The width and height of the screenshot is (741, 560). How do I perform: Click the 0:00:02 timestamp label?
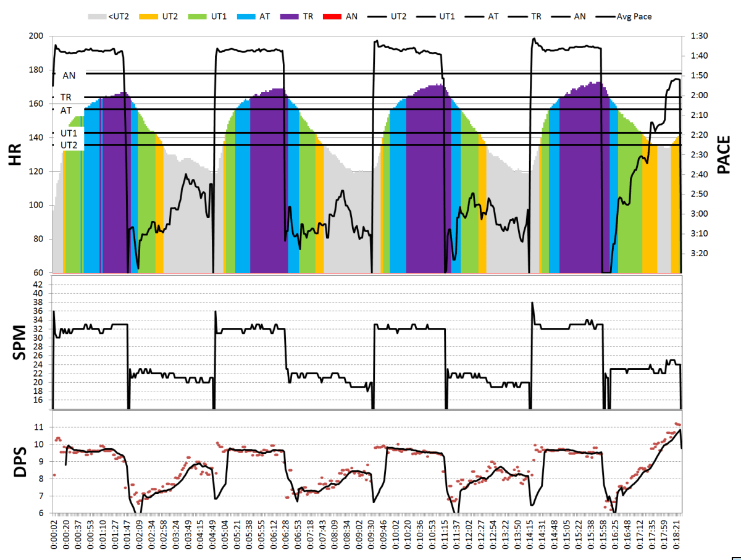pos(54,532)
